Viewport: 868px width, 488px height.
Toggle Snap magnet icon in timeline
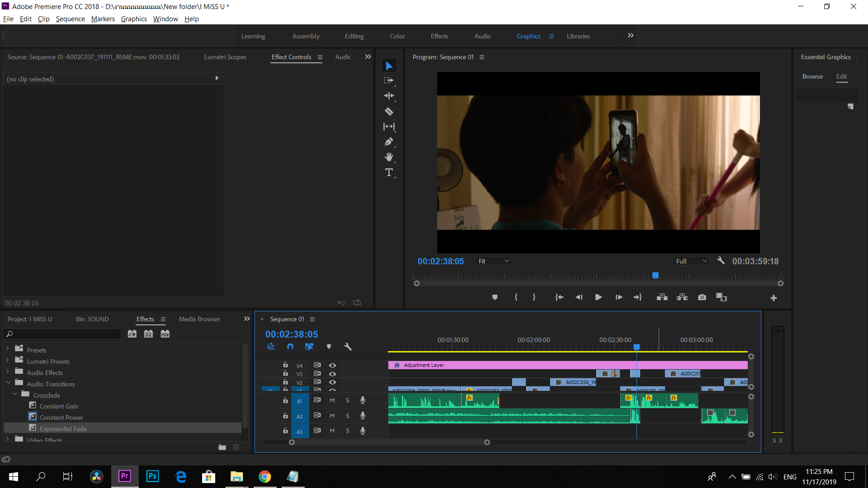[290, 347]
